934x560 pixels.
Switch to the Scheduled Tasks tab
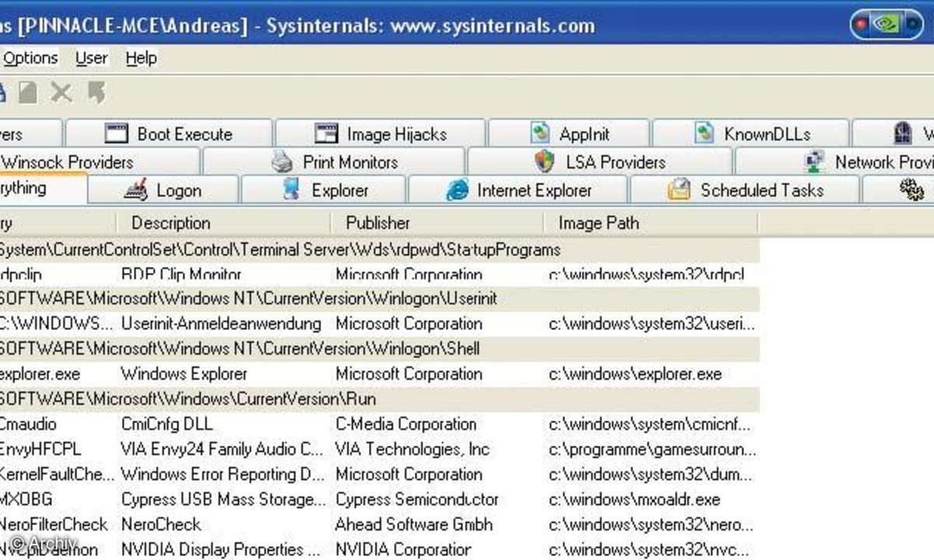[746, 191]
